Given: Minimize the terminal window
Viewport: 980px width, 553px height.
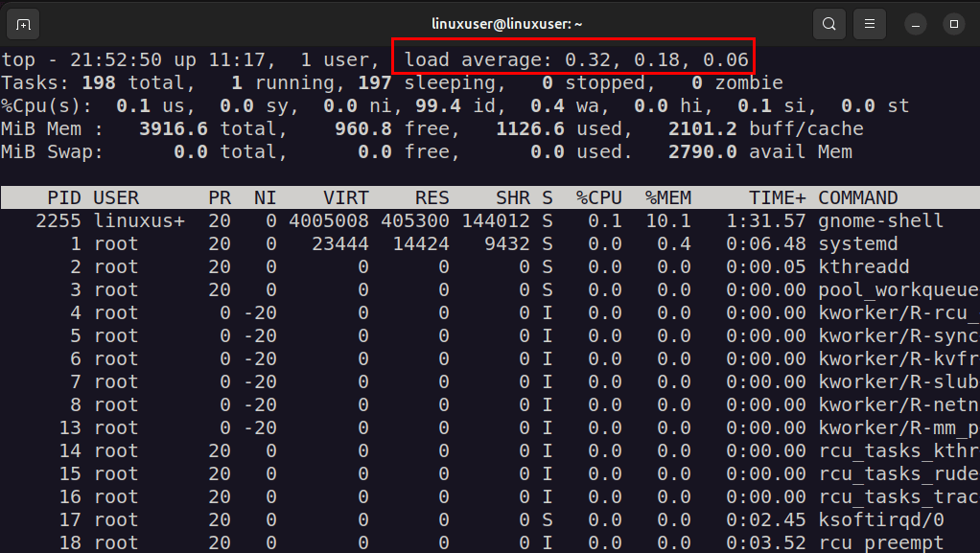Looking at the screenshot, I should click(x=916, y=23).
